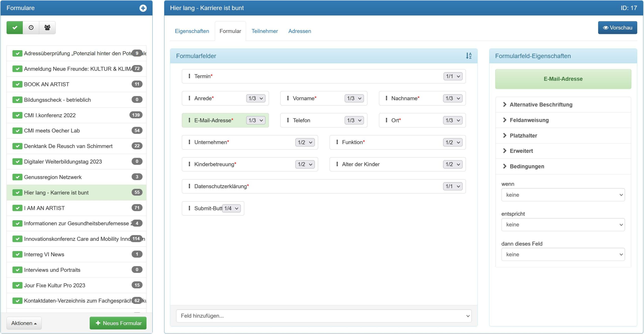Open the Eigenschaften tab
This screenshot has height=334, width=644.
192,31
